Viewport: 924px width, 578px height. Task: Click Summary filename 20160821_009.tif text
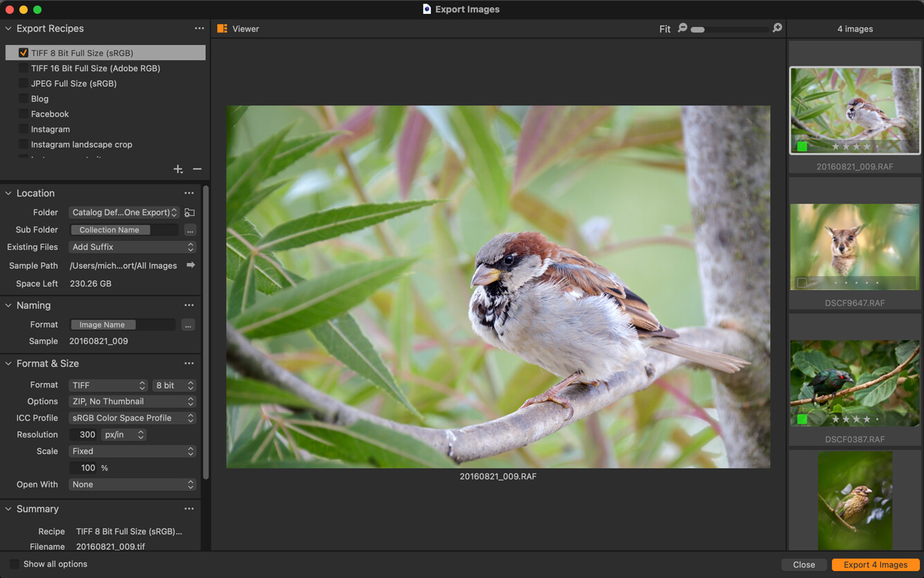tap(111, 546)
